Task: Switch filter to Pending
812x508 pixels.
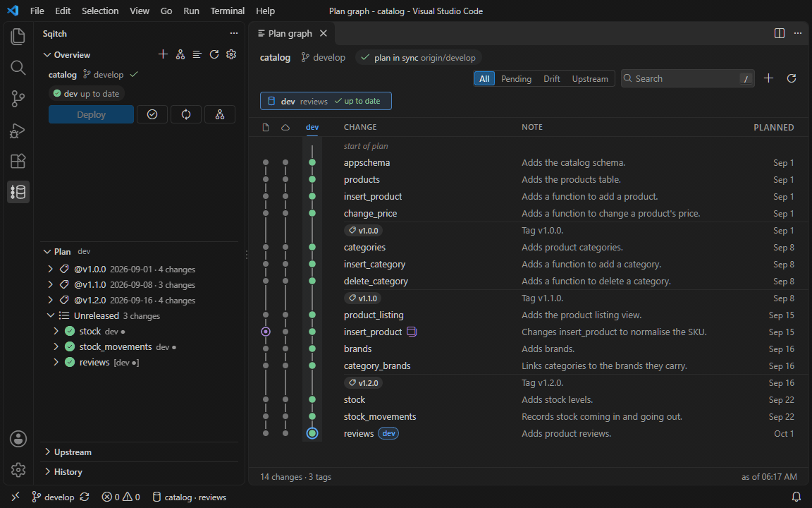Action: click(516, 79)
